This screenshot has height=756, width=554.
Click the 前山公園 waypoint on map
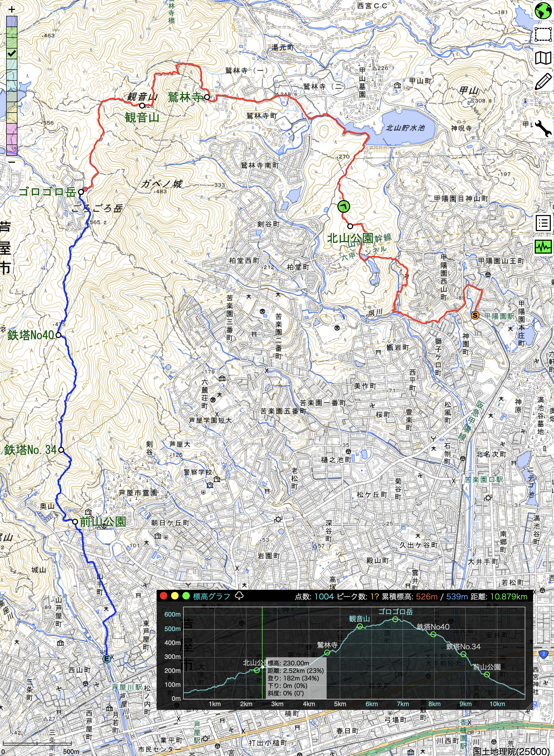coord(75,522)
